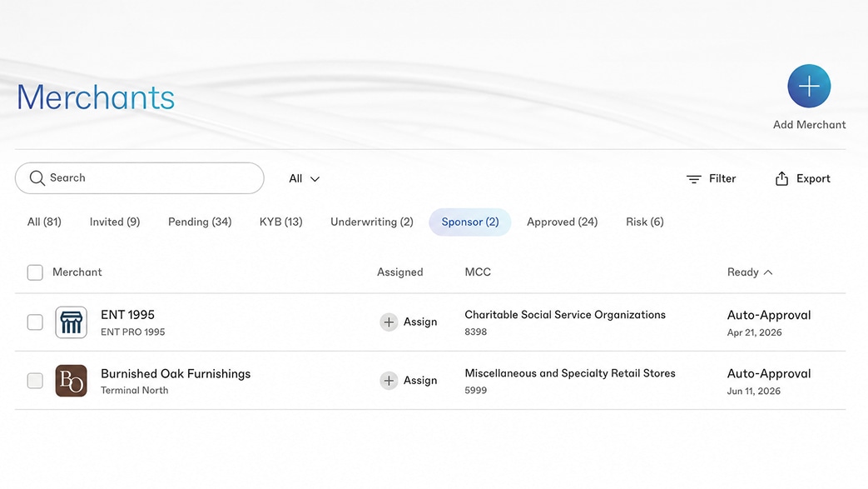The width and height of the screenshot is (868, 489).
Task: Select the KYB (13) tab
Action: tap(280, 222)
